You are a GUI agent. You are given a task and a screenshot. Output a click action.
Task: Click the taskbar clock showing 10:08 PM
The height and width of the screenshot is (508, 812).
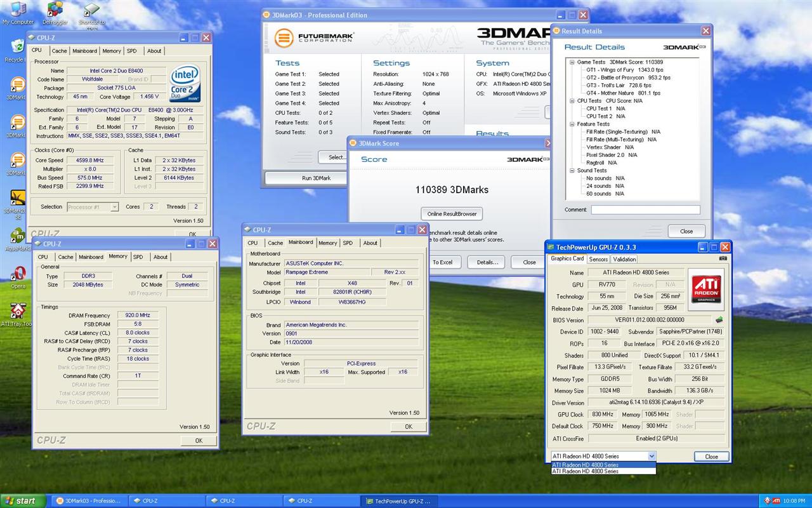(x=796, y=501)
